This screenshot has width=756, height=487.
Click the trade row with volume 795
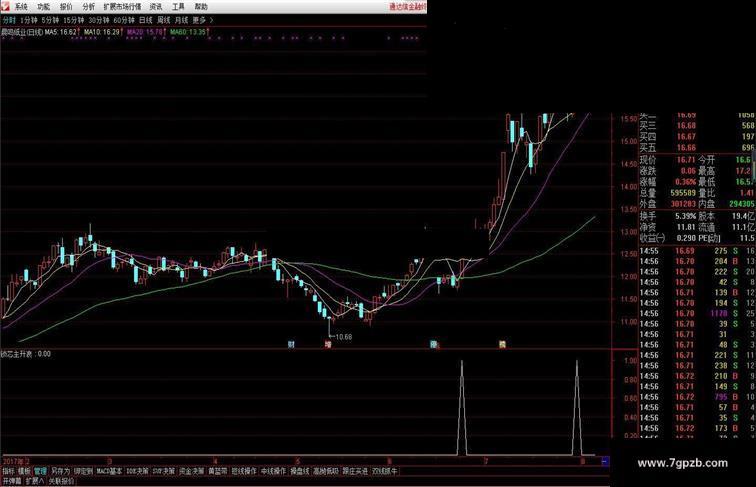pos(698,397)
